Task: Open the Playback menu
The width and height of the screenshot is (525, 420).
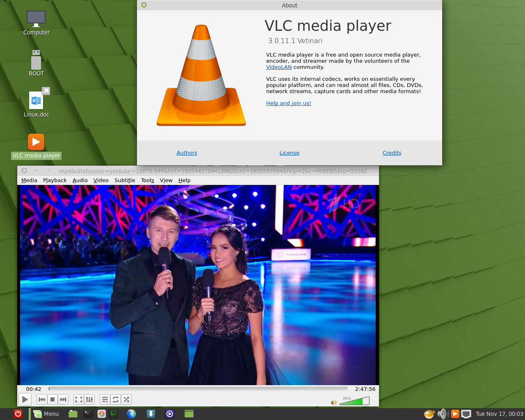Action: click(55, 180)
